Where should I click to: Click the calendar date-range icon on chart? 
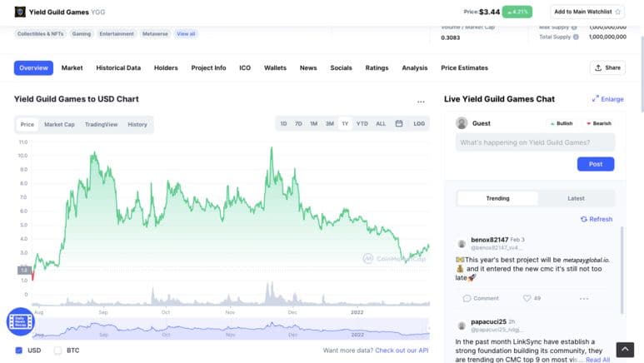coord(399,124)
